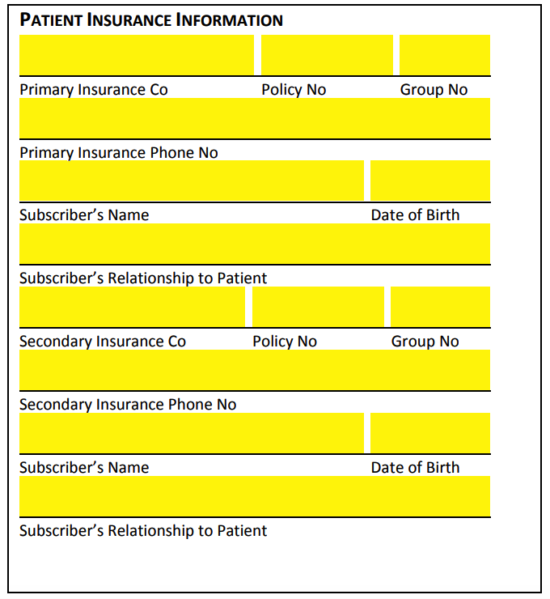Viewport: 550px width, 599px height.
Task: Click the secondary Group No field
Action: (x=440, y=307)
